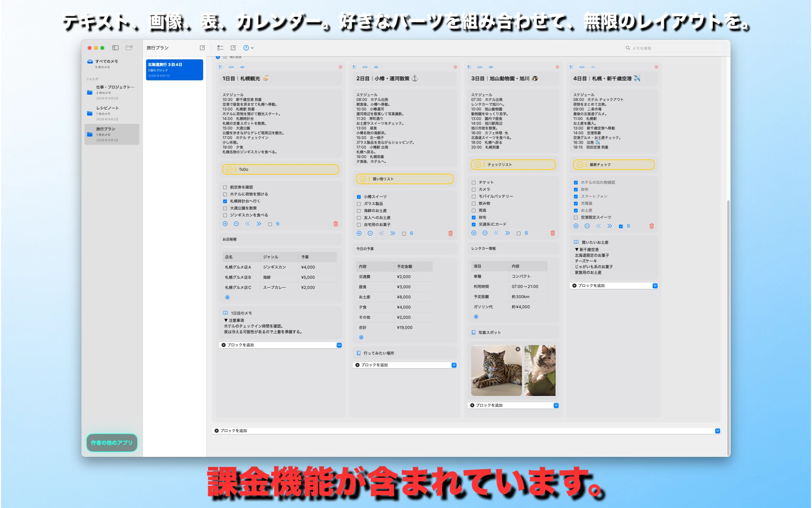
Task: Click strikethrough S icon under ToDo list
Action: coord(278,224)
